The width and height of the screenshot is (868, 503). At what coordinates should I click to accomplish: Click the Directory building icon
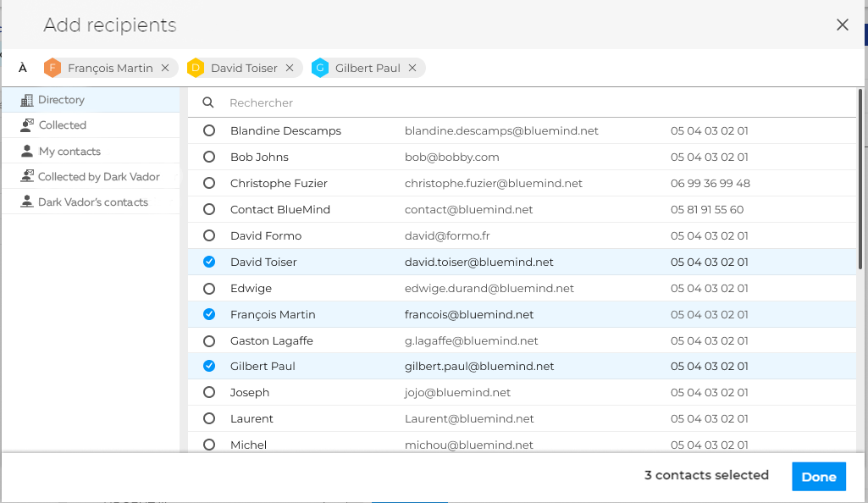pos(27,100)
